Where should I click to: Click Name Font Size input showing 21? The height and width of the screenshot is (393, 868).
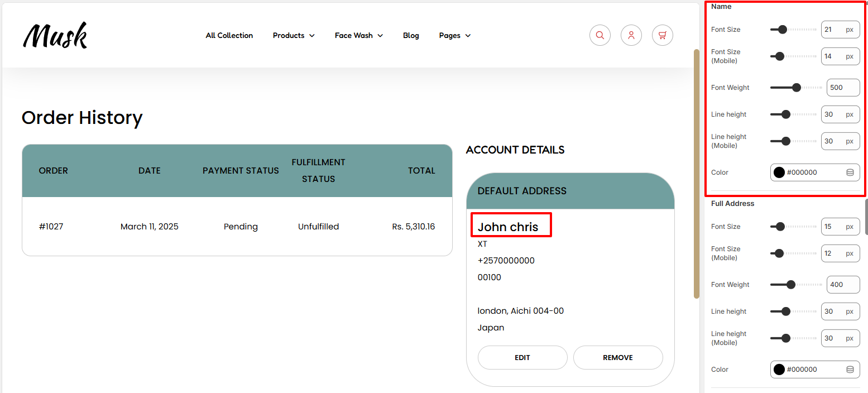click(x=840, y=30)
